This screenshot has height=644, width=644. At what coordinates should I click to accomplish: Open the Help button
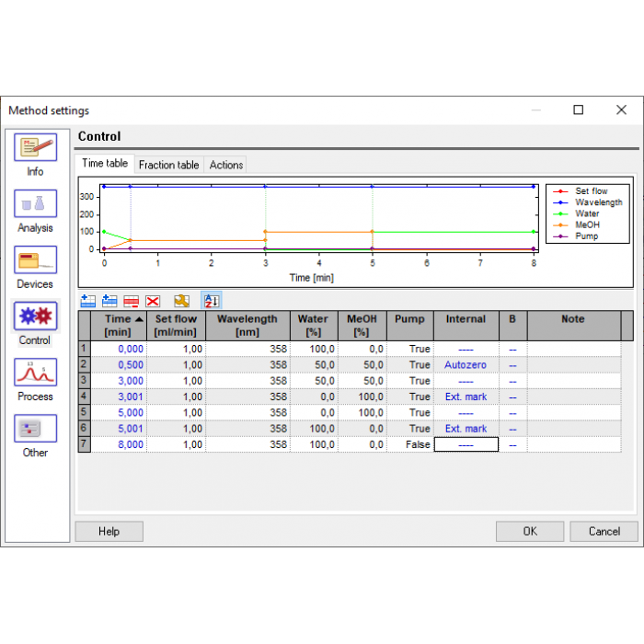coord(109,531)
